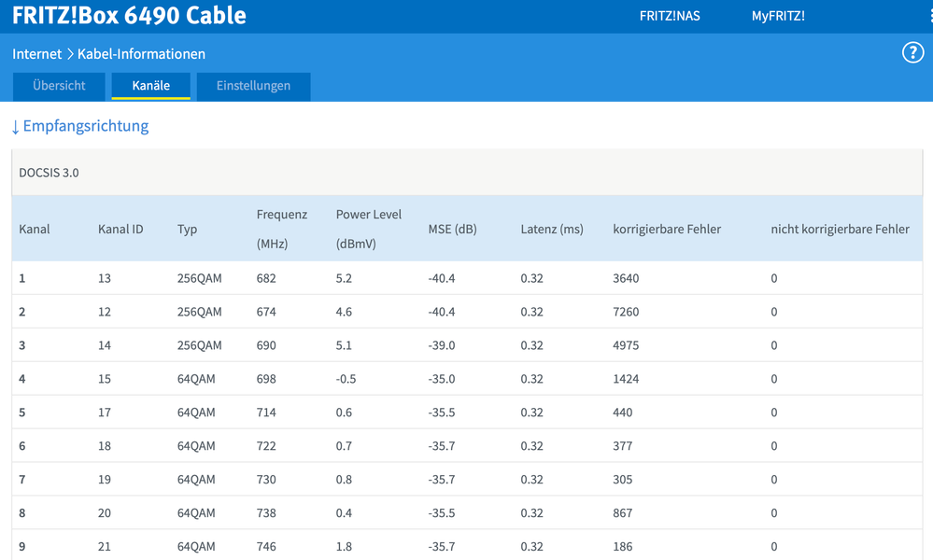The height and width of the screenshot is (560, 933).
Task: Click MSE value -35.0
Action: click(442, 379)
